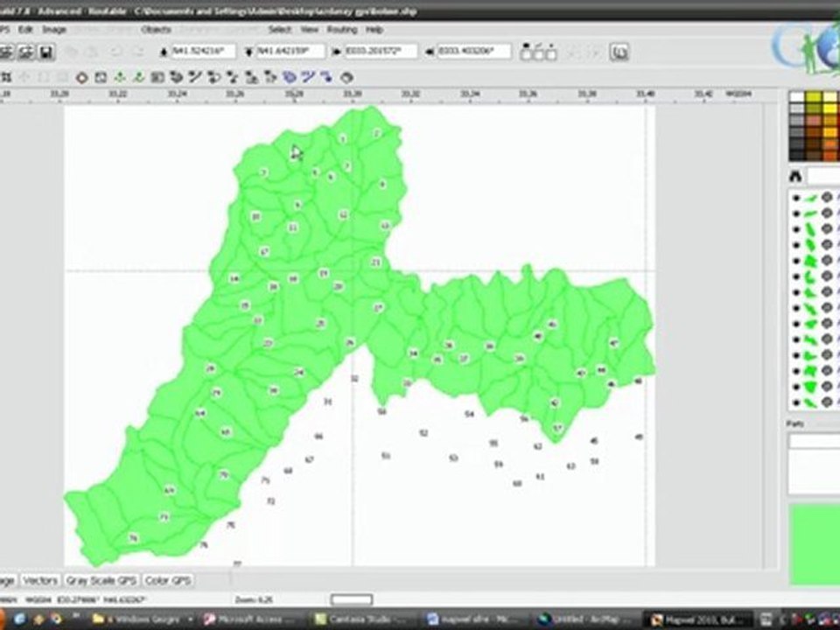
Task: Open the Select menu
Action: click(280, 30)
